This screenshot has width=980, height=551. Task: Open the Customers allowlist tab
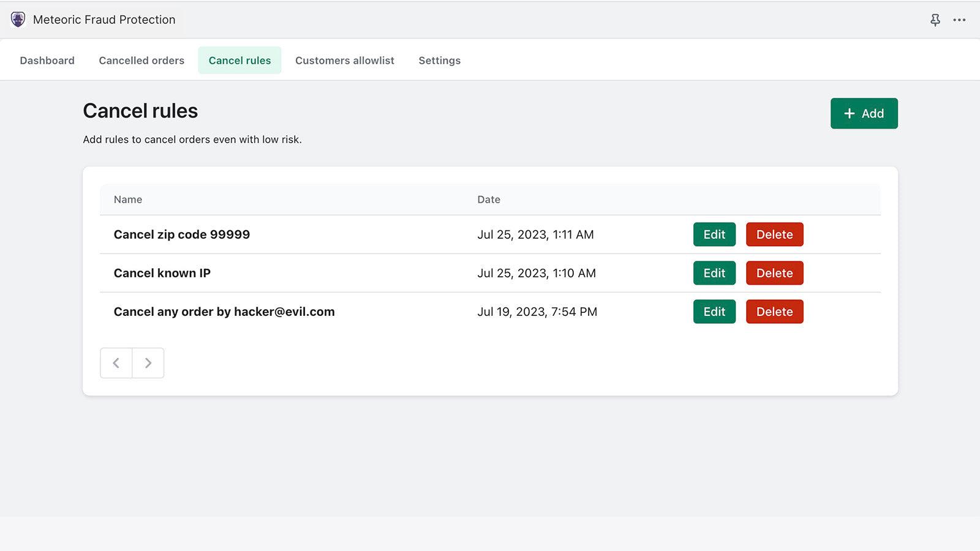coord(345,60)
